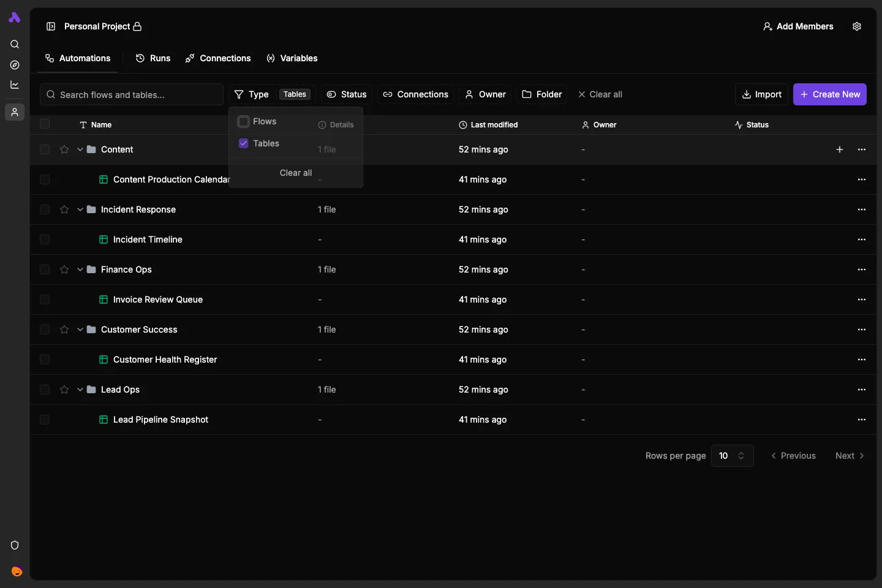
Task: Click the Personal Project title
Action: [x=97, y=26]
